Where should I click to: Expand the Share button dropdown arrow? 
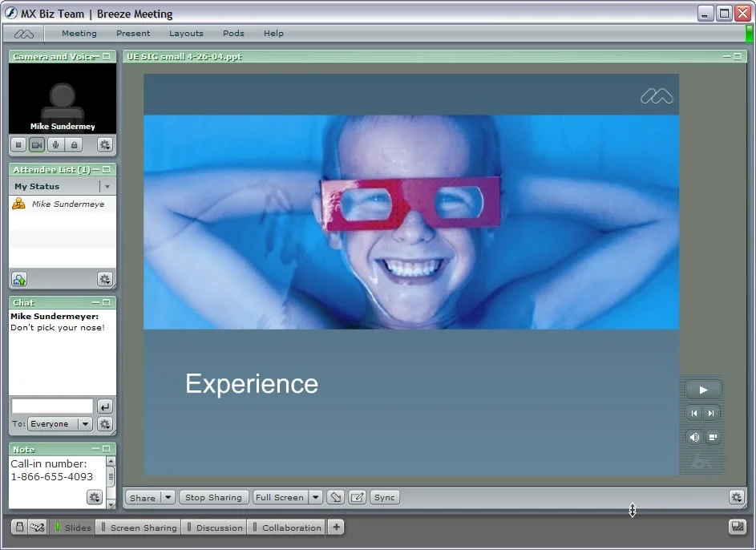point(168,497)
